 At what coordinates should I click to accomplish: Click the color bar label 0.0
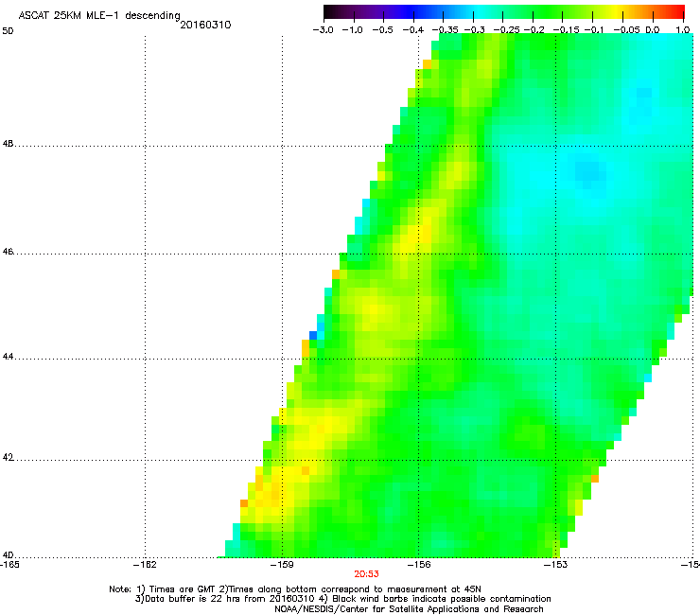653,30
